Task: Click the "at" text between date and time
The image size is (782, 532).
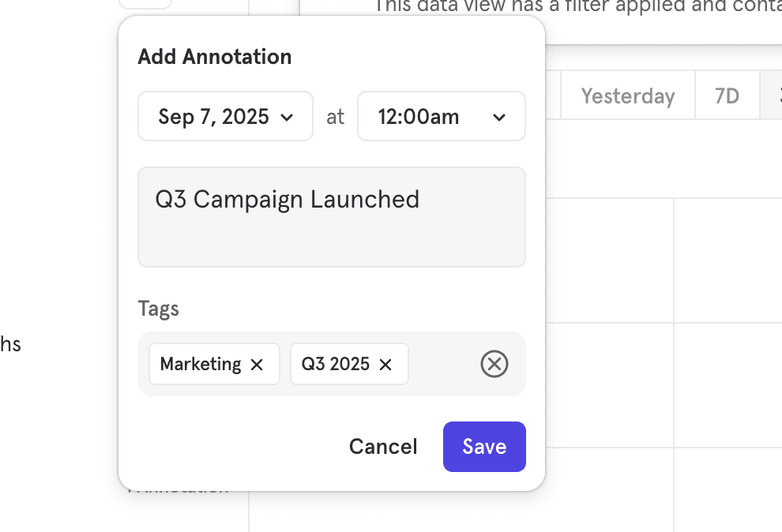Action: tap(336, 117)
